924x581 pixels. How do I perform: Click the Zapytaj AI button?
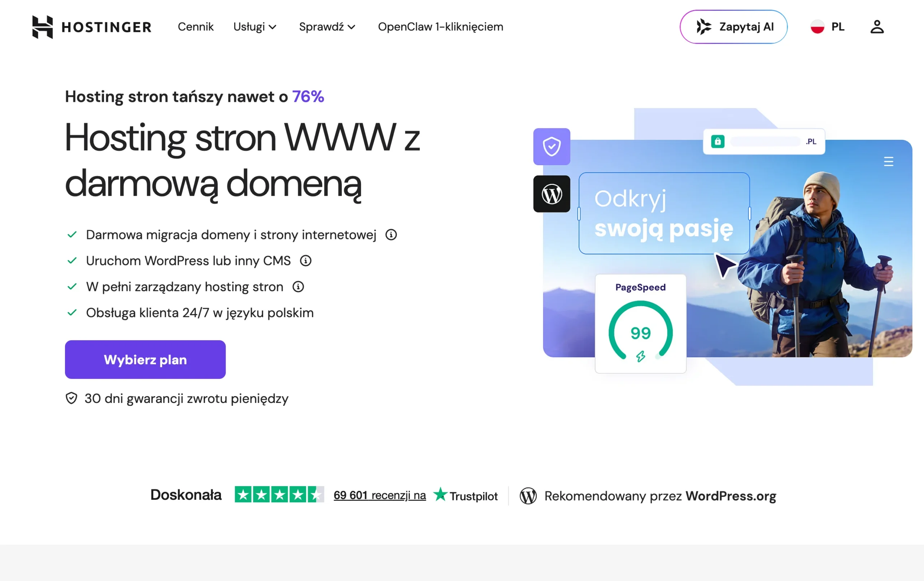click(733, 27)
